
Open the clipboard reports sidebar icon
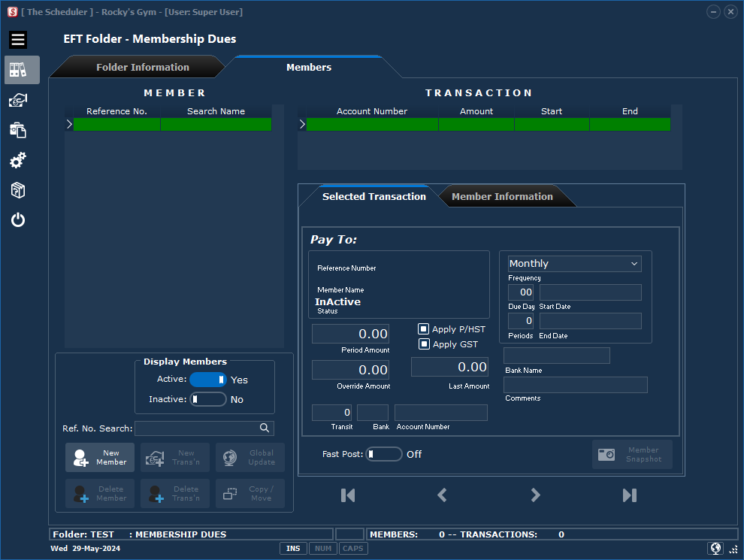(18, 130)
